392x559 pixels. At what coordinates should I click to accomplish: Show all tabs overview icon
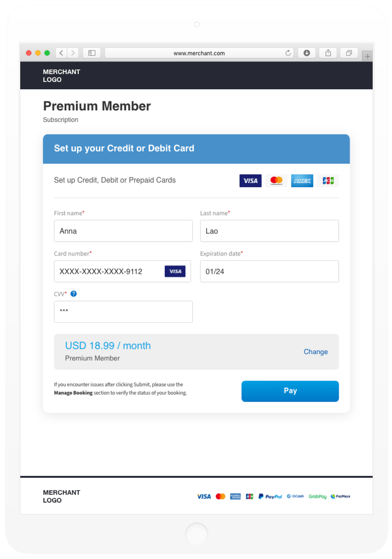(x=349, y=53)
